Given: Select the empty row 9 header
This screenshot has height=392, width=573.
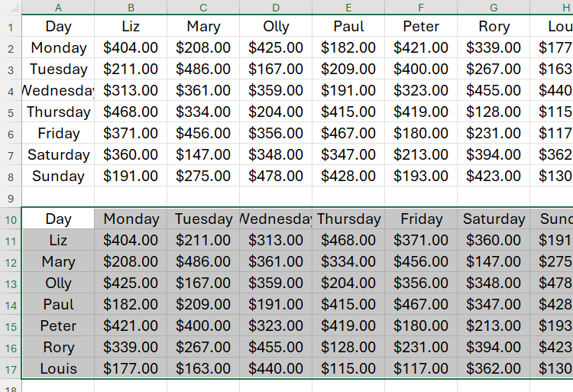Looking at the screenshot, I should (x=11, y=197).
